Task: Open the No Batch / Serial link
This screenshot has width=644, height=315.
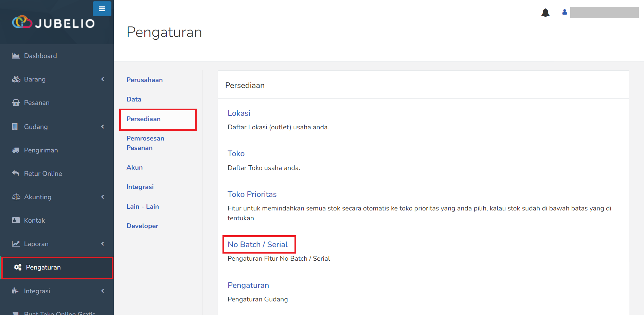Action: click(x=257, y=244)
